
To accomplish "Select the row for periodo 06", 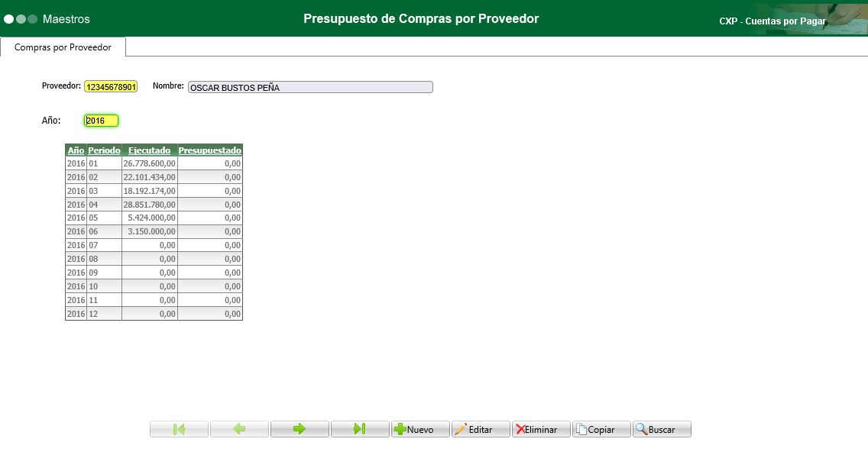I will pyautogui.click(x=153, y=231).
